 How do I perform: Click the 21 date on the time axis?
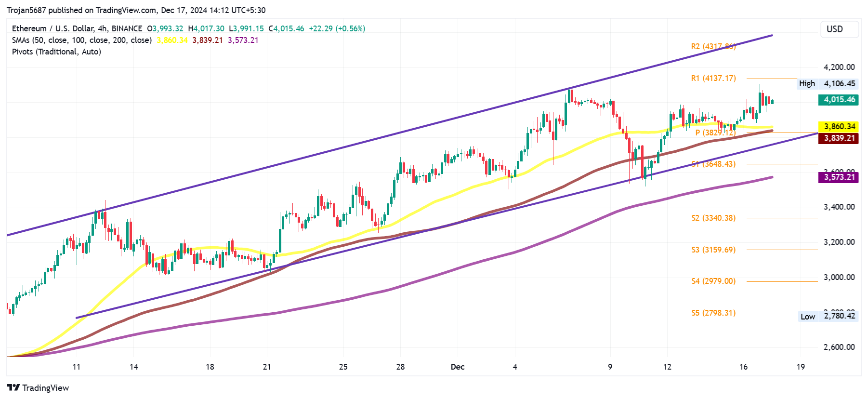point(267,367)
